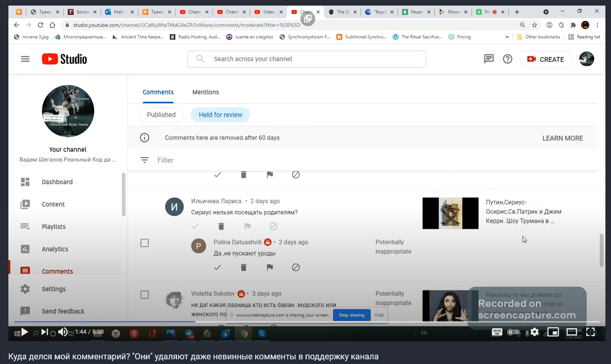Click the filter lines icon beside Filter
Screen dimensions: 611x364
tap(145, 160)
